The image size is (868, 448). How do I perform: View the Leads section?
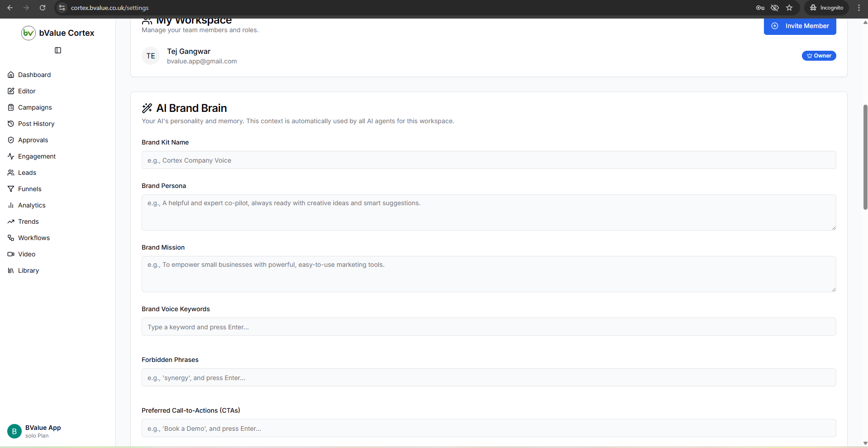coord(27,173)
